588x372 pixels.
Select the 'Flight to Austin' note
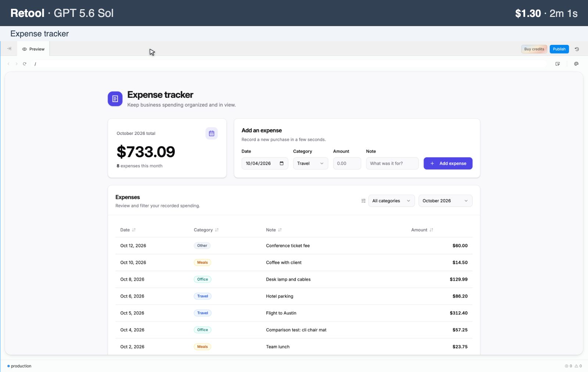(x=281, y=313)
